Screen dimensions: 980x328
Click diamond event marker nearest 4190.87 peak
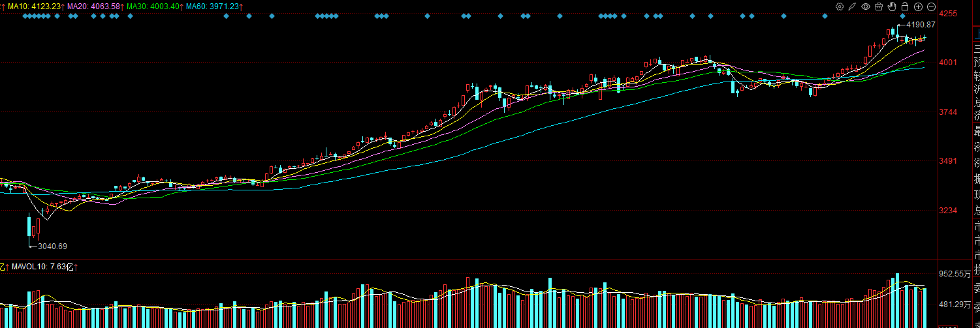click(902, 16)
